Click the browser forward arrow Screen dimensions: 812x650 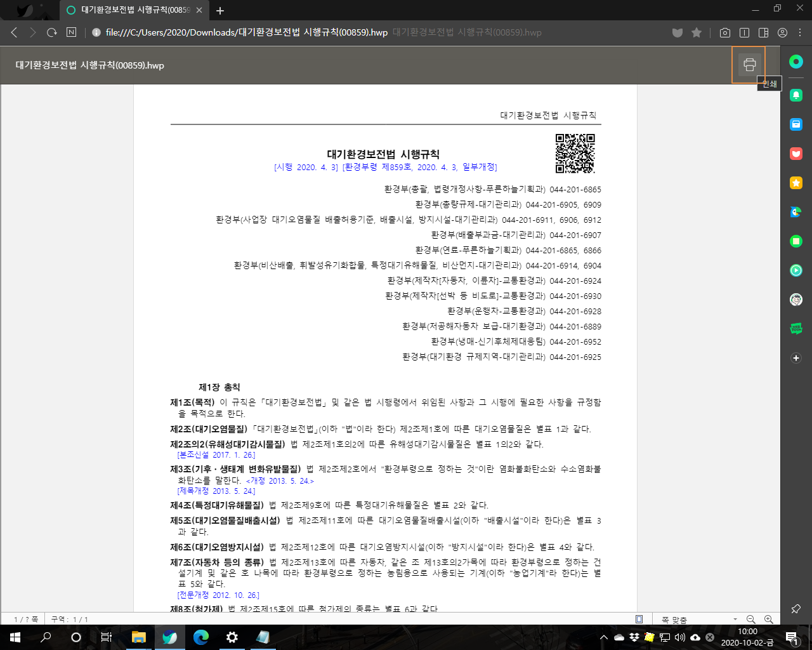[x=33, y=32]
